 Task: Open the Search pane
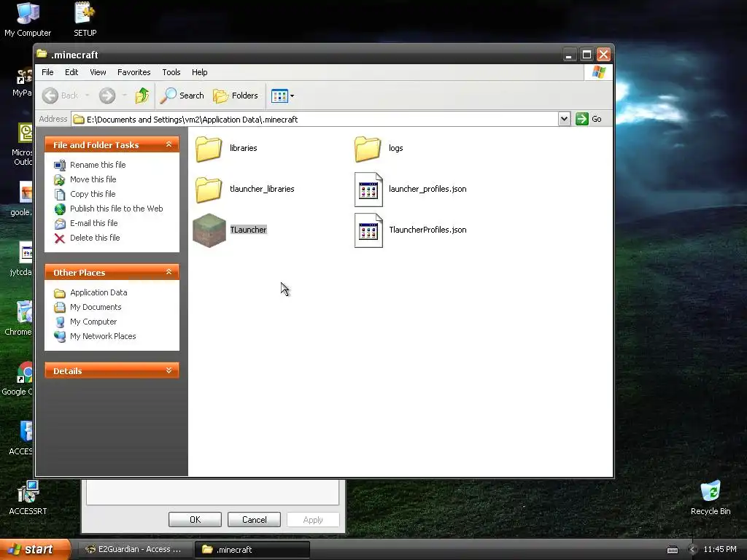tap(182, 96)
